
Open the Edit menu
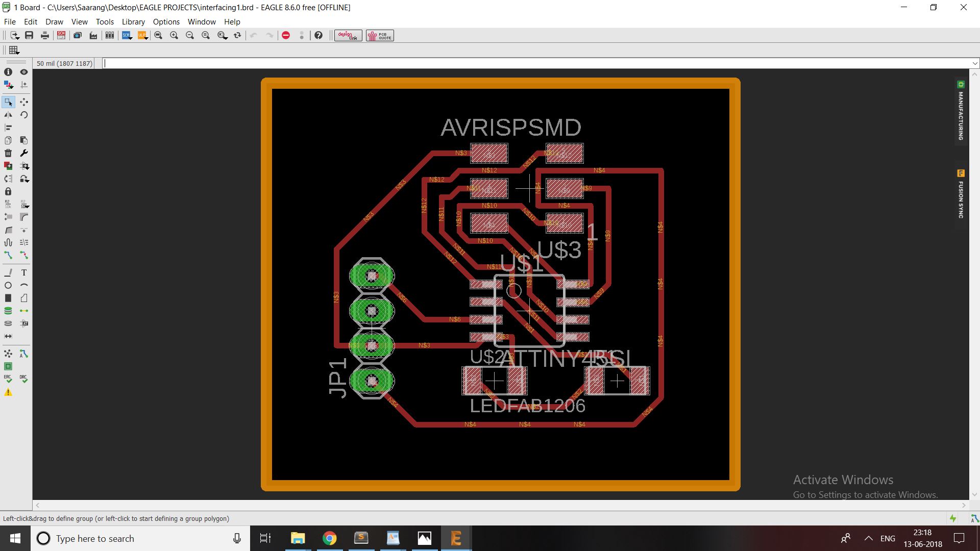coord(31,22)
